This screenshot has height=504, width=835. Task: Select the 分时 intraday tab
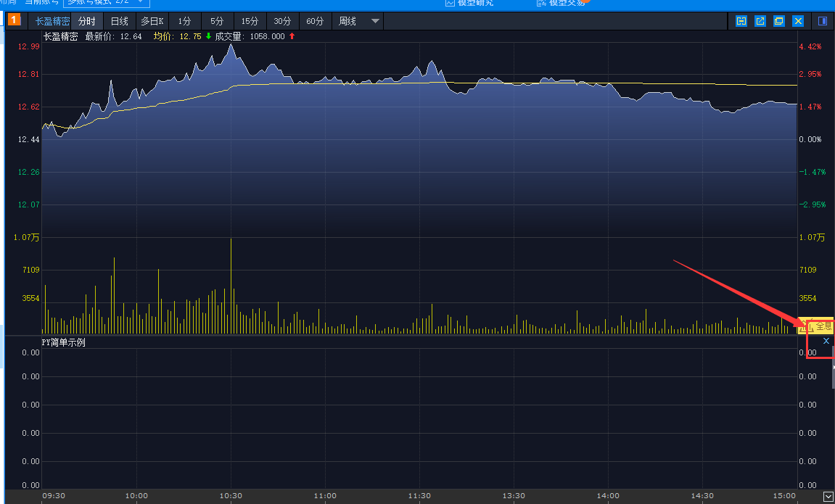[x=87, y=21]
